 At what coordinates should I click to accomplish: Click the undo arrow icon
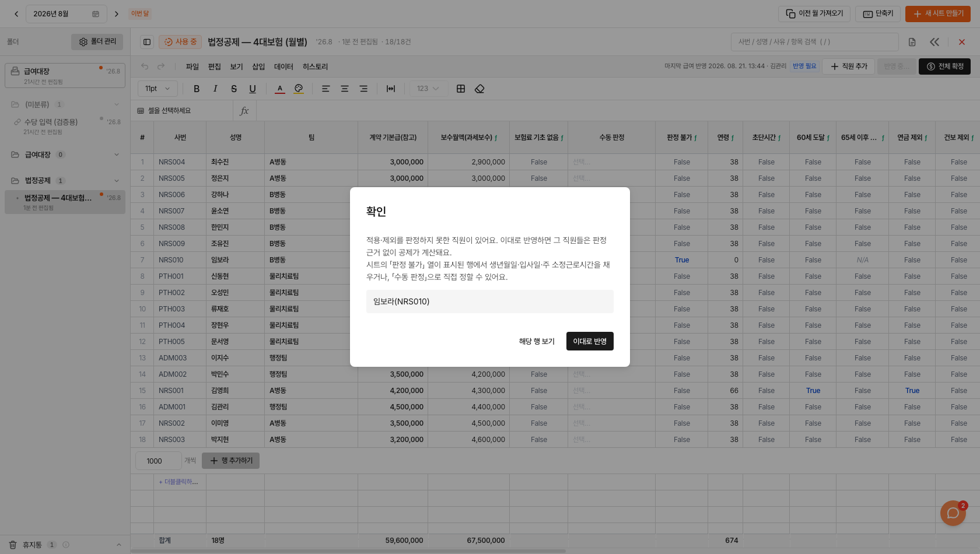[145, 66]
